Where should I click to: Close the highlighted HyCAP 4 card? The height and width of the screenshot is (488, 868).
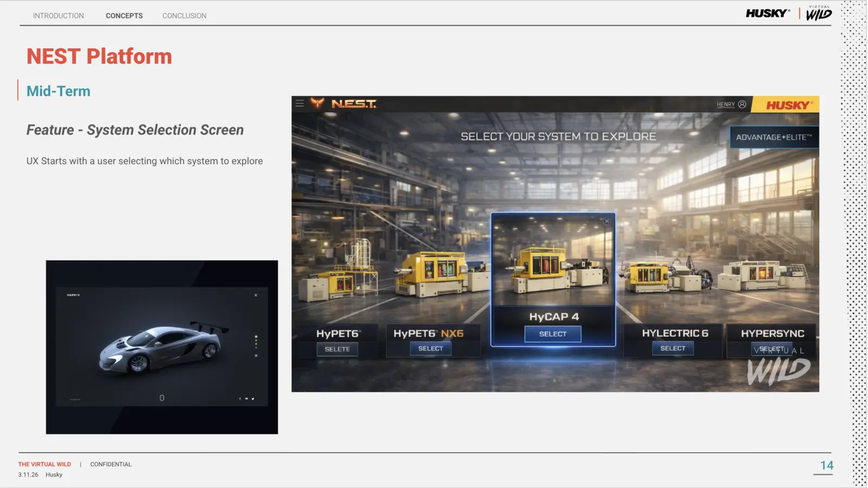607,221
